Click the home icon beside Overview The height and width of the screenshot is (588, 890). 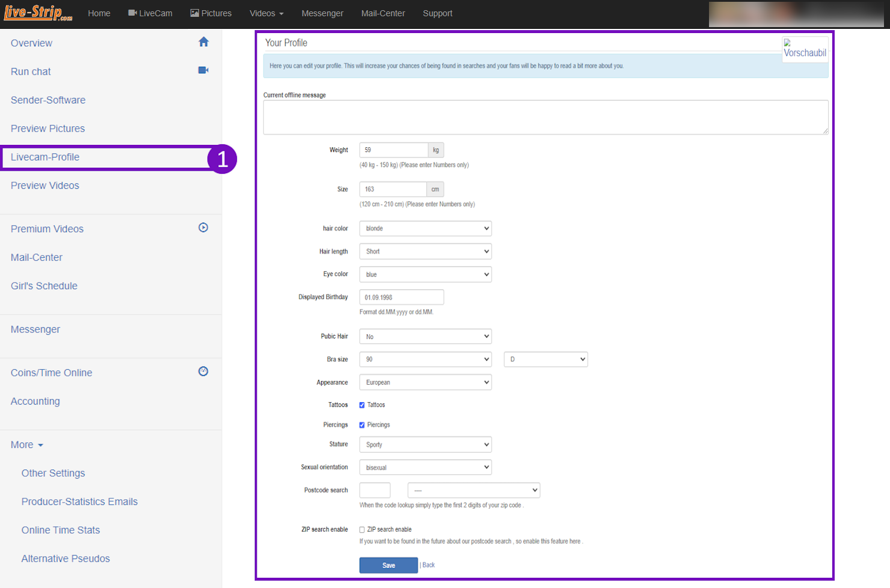pyautogui.click(x=203, y=42)
